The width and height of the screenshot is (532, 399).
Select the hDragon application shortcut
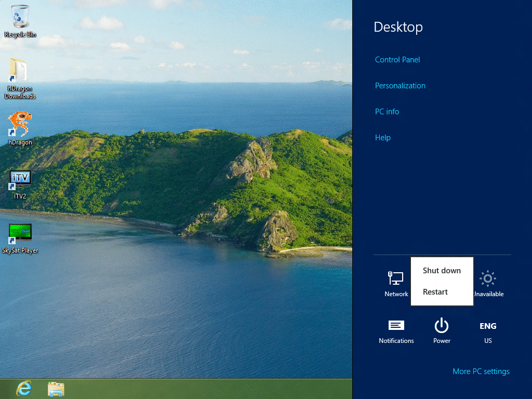(20, 129)
